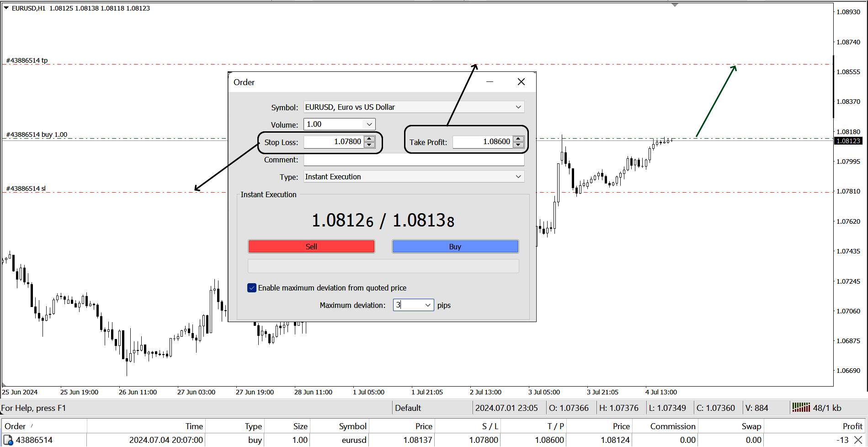This screenshot has width=868, height=447.
Task: Click the 2024.07.01 23:05 status bar time
Action: 506,408
